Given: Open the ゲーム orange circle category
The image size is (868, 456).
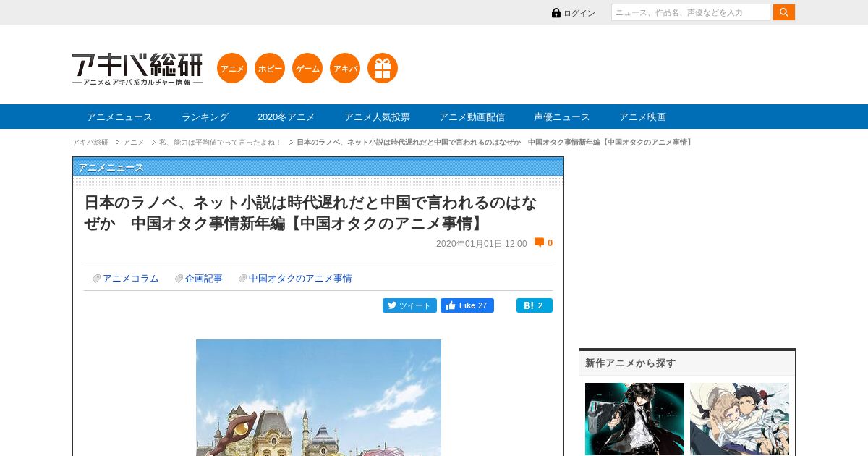Looking at the screenshot, I should pyautogui.click(x=307, y=68).
